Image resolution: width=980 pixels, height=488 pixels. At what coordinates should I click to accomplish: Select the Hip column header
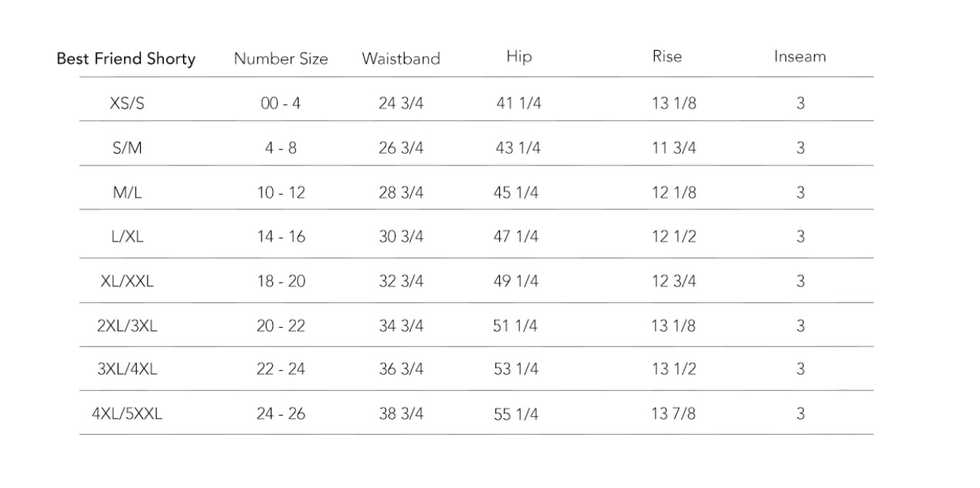[x=518, y=56]
